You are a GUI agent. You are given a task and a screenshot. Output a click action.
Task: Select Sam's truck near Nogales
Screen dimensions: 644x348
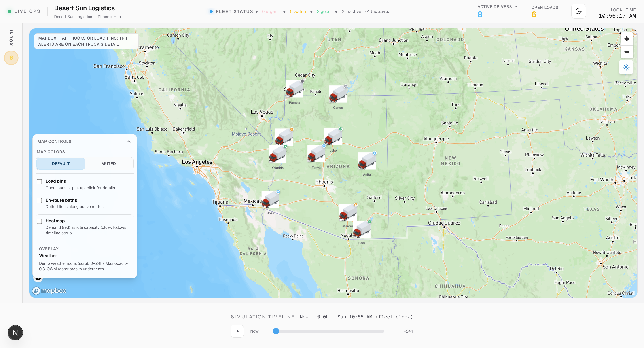click(362, 229)
